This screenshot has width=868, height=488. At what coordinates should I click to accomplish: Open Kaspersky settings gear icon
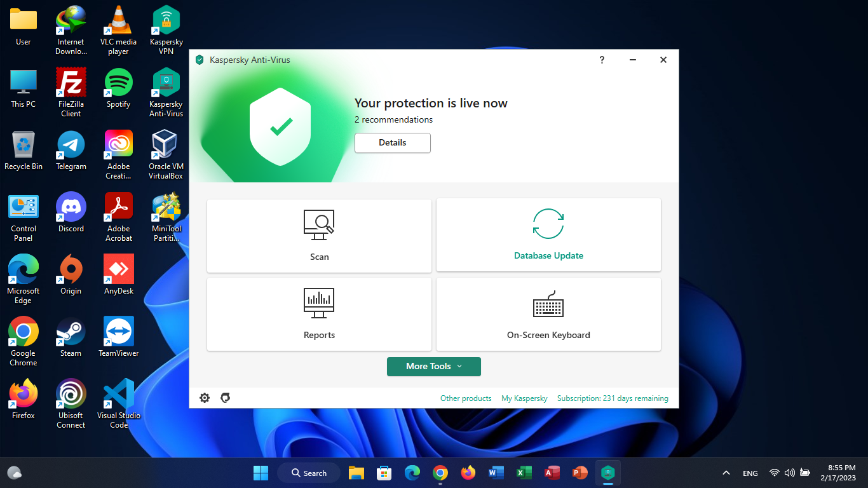tap(205, 398)
